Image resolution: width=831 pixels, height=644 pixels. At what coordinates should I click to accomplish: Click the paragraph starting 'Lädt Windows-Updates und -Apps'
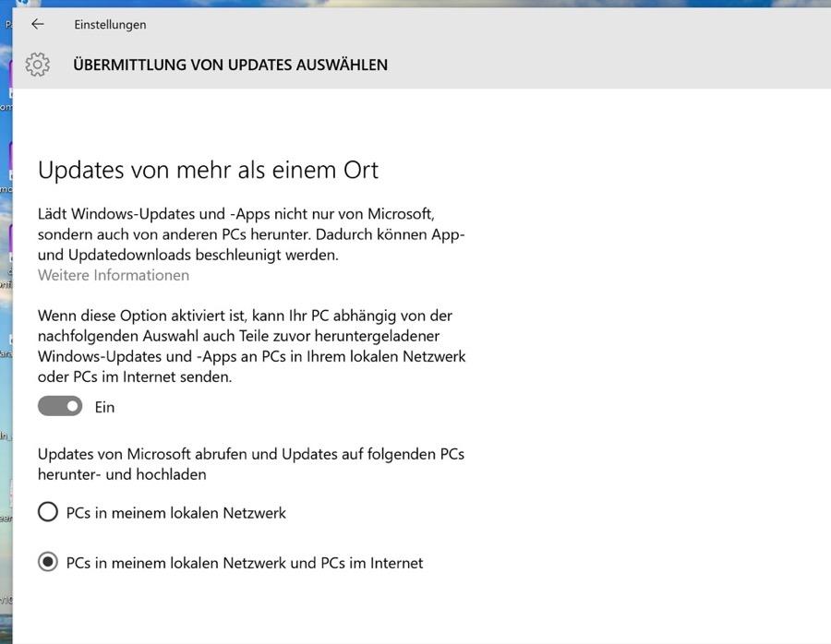tap(251, 233)
